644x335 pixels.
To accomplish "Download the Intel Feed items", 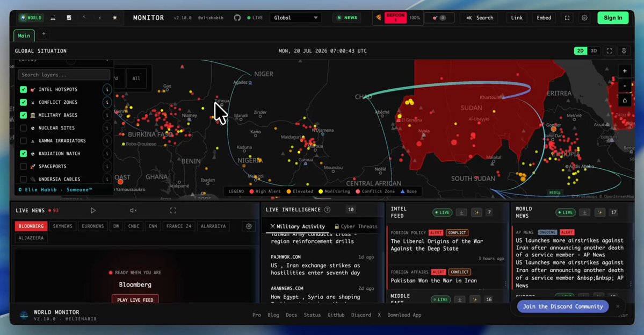I will tap(461, 212).
